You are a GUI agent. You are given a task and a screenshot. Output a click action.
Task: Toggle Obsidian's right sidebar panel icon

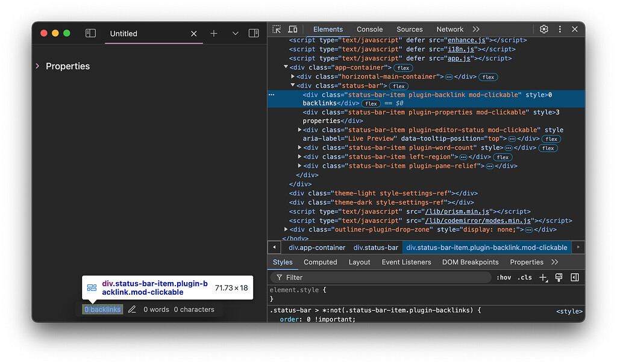[x=254, y=34]
